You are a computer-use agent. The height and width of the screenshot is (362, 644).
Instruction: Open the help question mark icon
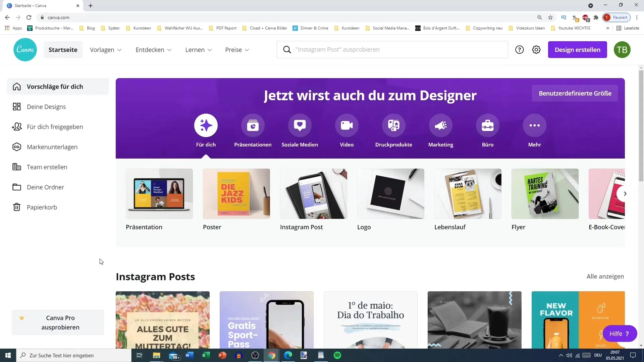pyautogui.click(x=519, y=50)
